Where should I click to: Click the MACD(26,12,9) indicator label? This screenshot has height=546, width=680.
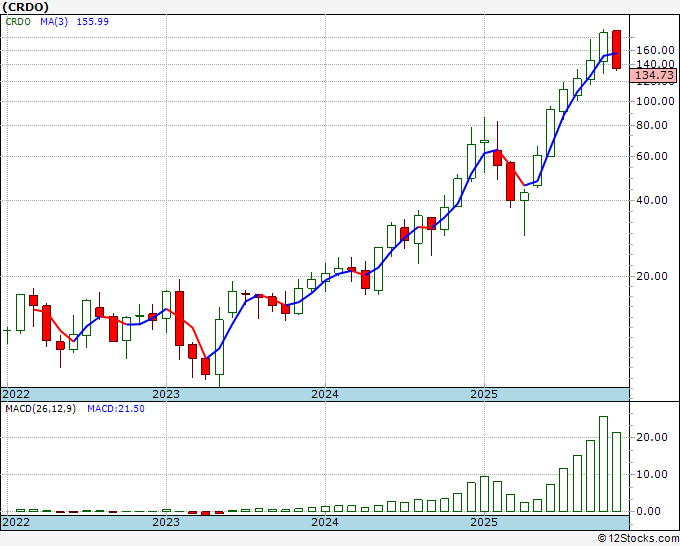coord(41,409)
